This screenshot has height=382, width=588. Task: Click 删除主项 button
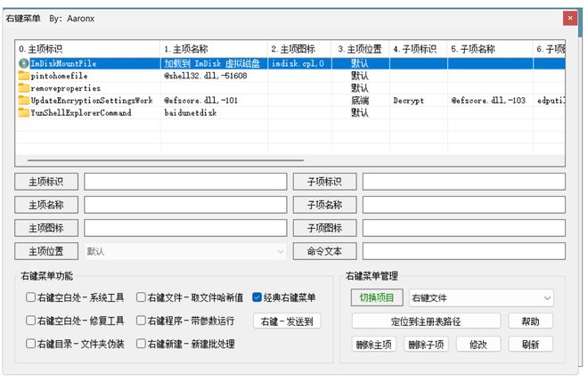tap(374, 344)
